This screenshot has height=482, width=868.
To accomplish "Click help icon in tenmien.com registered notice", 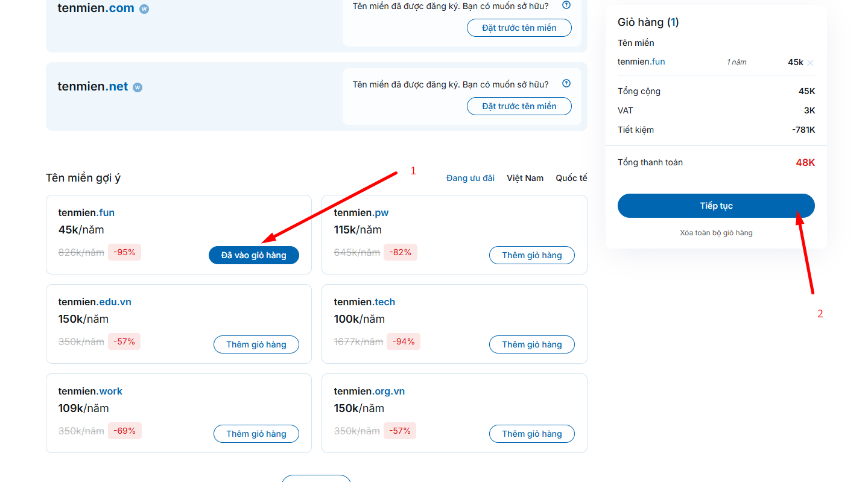I will (566, 5).
